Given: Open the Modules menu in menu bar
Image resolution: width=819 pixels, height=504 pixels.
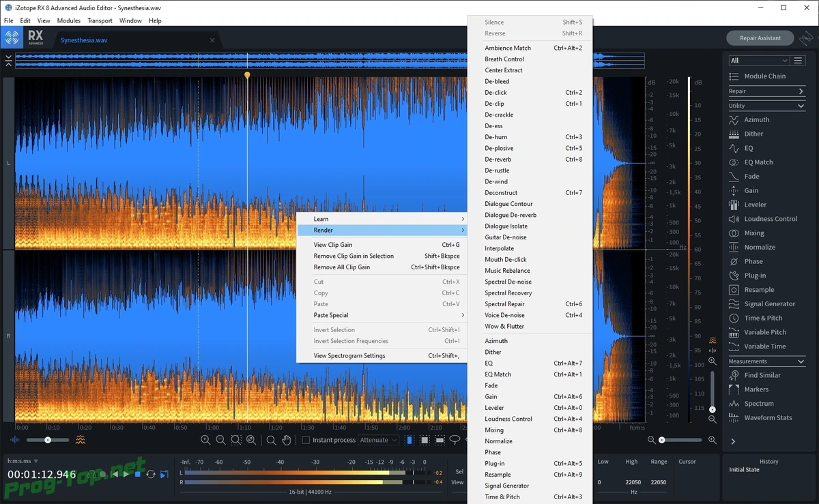Looking at the screenshot, I should (68, 20).
